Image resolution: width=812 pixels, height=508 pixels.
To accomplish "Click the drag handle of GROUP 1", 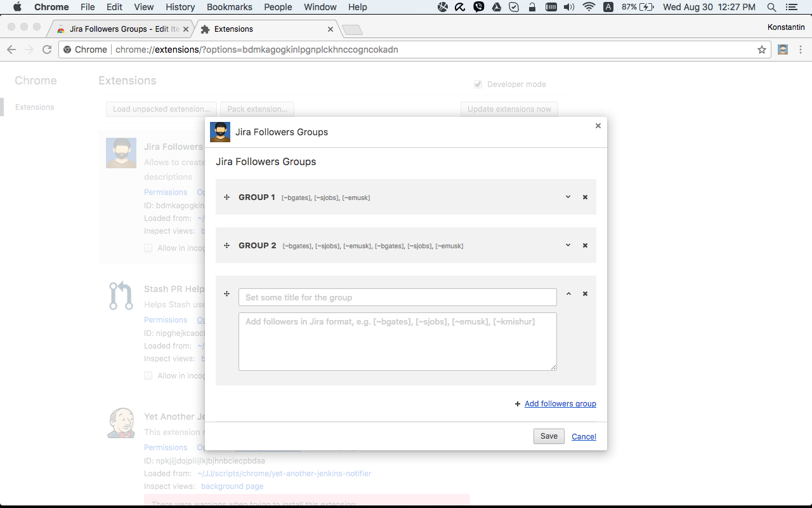I will [226, 197].
